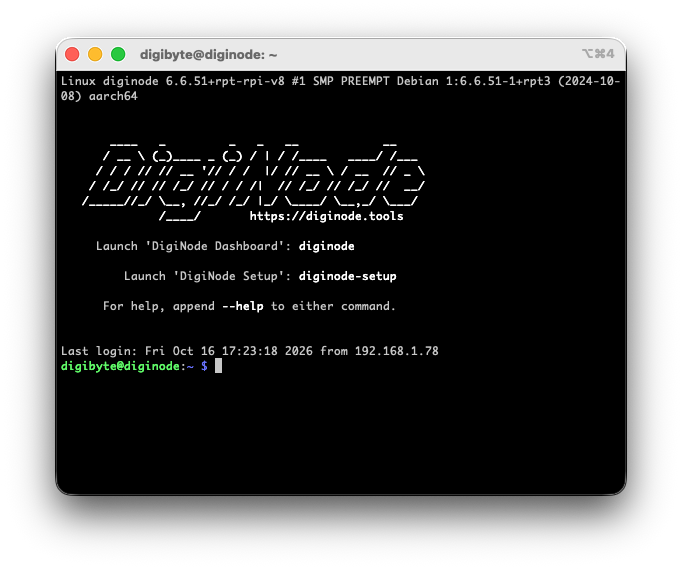Click the login time '17:23:18'

249,351
